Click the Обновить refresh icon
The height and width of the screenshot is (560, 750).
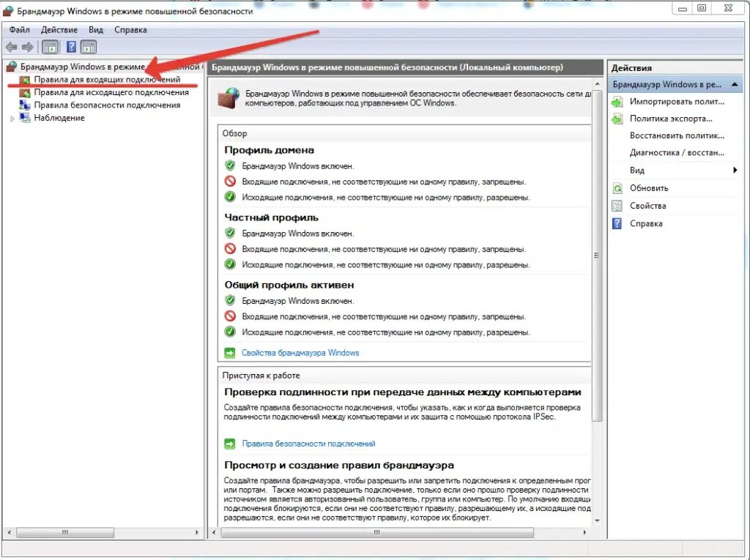[617, 188]
